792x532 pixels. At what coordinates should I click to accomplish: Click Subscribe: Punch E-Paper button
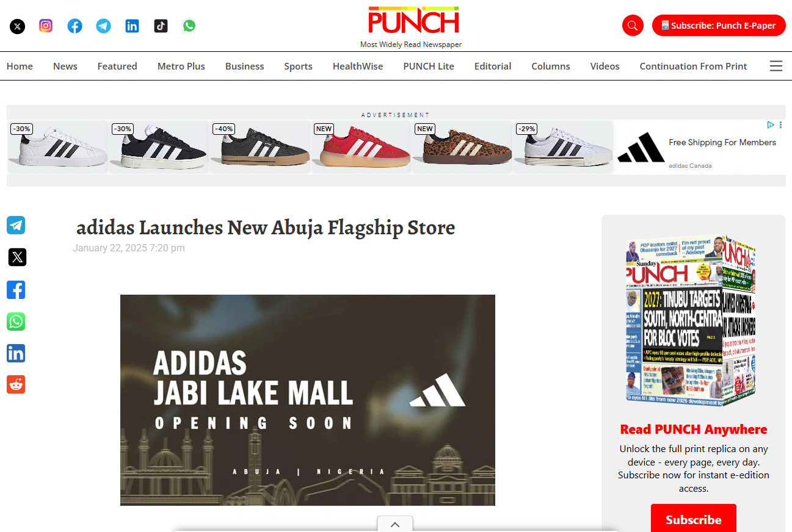click(719, 26)
